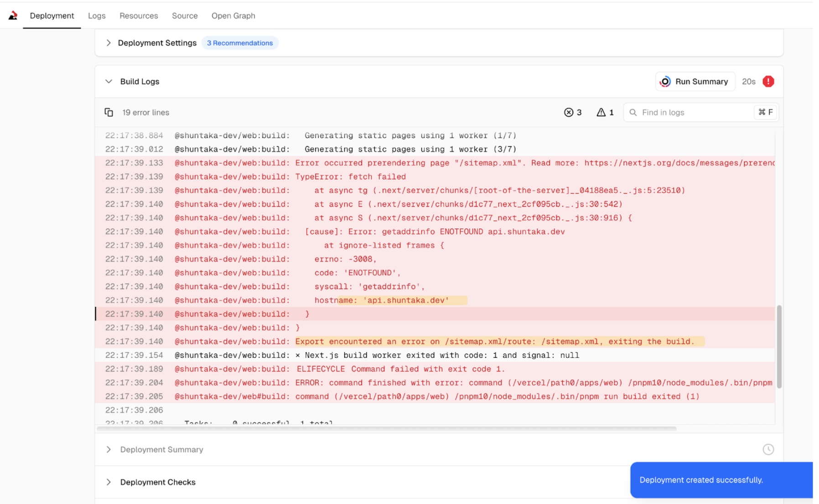Click the 3 Recommendations badge
819x504 pixels.
click(x=240, y=43)
